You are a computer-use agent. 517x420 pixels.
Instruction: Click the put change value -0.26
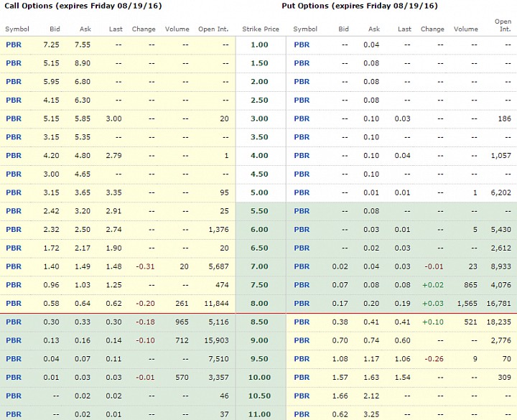point(434,359)
